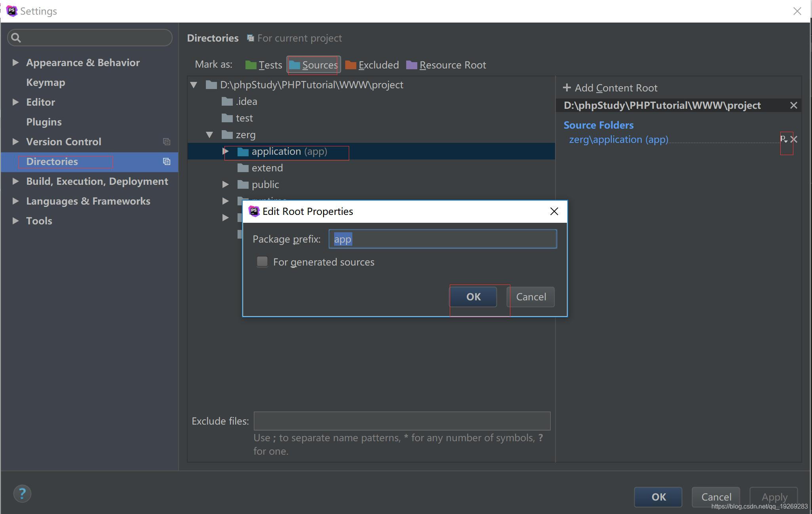
Task: Enable For generated sources checkbox
Action: click(x=262, y=262)
